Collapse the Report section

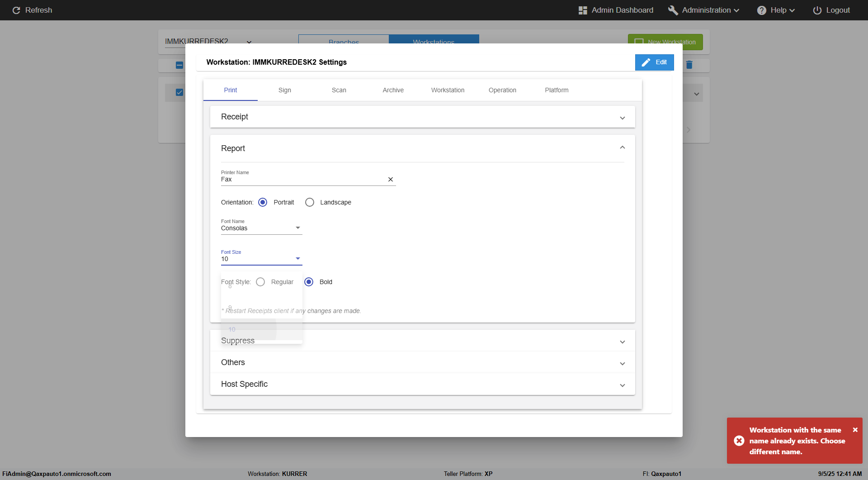pos(423,148)
